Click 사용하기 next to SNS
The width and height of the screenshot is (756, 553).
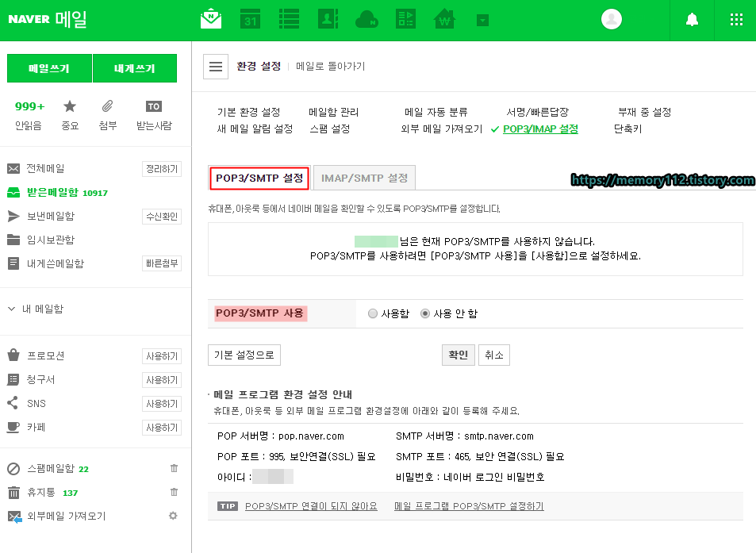pyautogui.click(x=162, y=404)
